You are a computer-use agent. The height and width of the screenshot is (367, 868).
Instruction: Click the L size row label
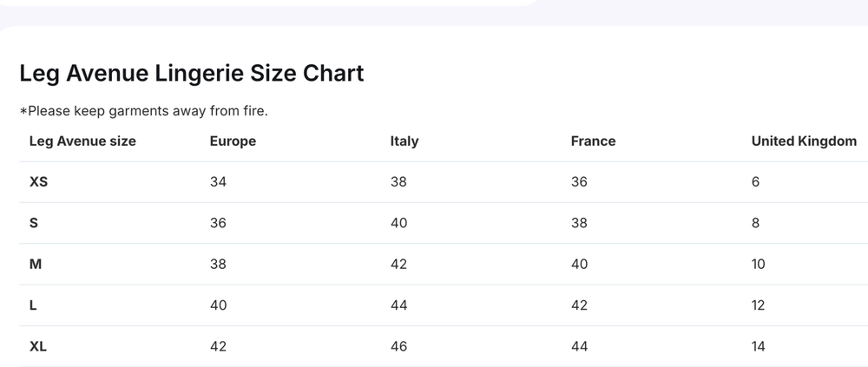point(33,305)
